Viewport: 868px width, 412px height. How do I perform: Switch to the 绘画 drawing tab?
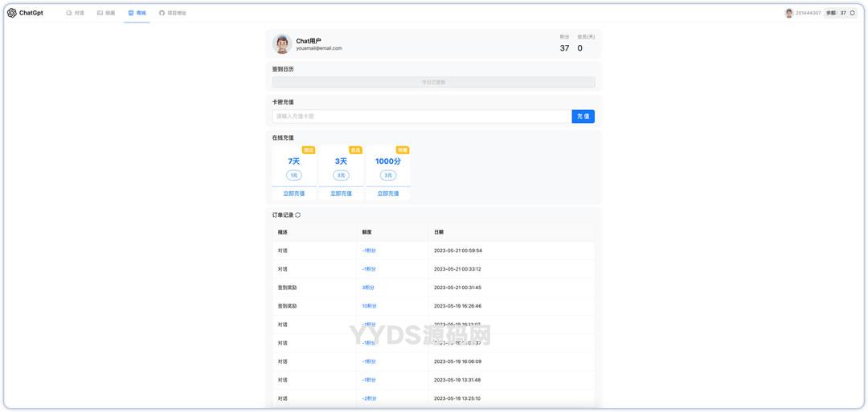[106, 13]
